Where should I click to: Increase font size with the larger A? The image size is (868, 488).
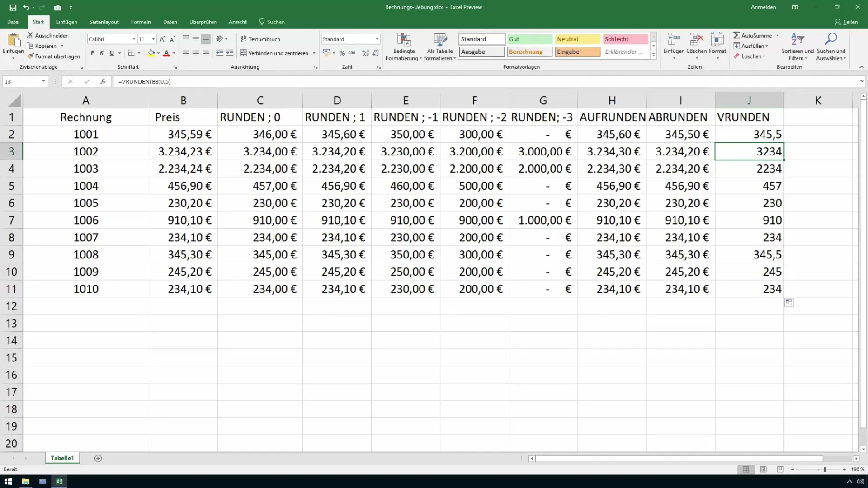[x=162, y=39]
